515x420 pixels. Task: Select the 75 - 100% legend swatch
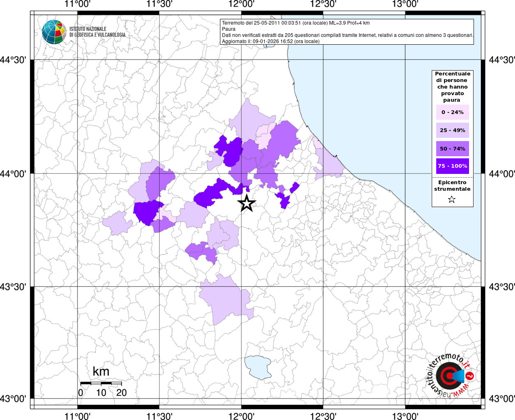[x=452, y=166]
